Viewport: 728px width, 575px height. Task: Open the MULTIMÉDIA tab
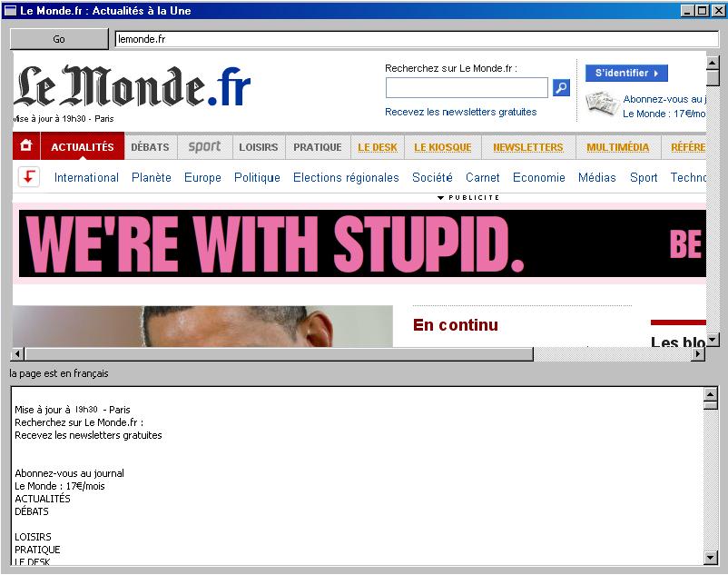point(618,147)
